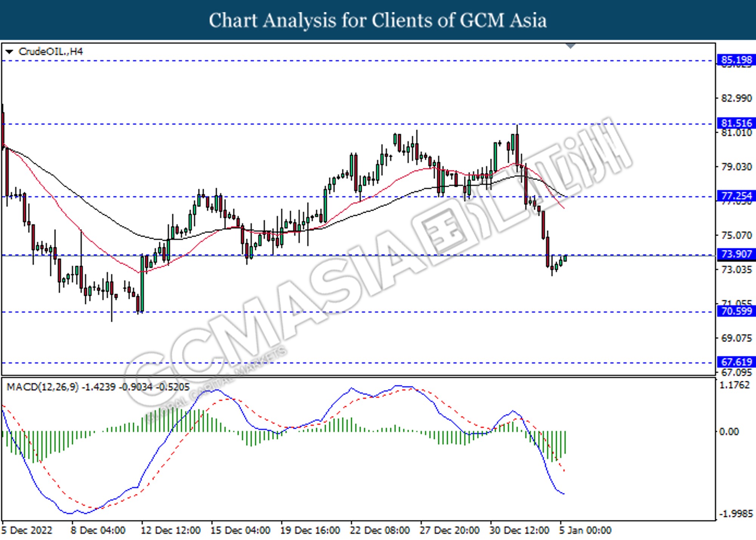Click the Chart Analysis for Clients title
756x540 pixels.
pos(378,20)
